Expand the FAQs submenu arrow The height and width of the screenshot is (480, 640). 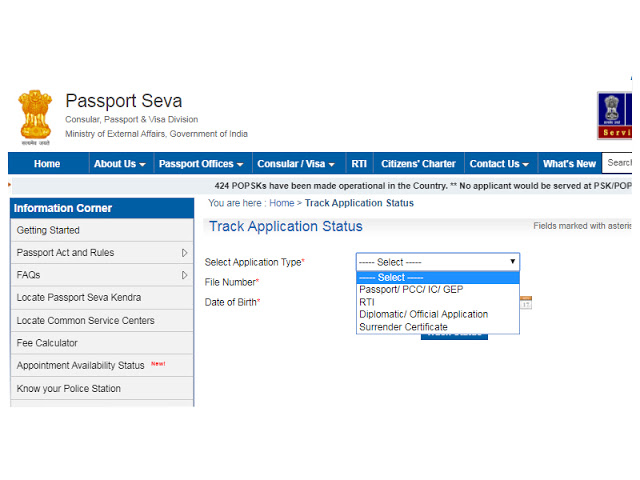coord(184,275)
